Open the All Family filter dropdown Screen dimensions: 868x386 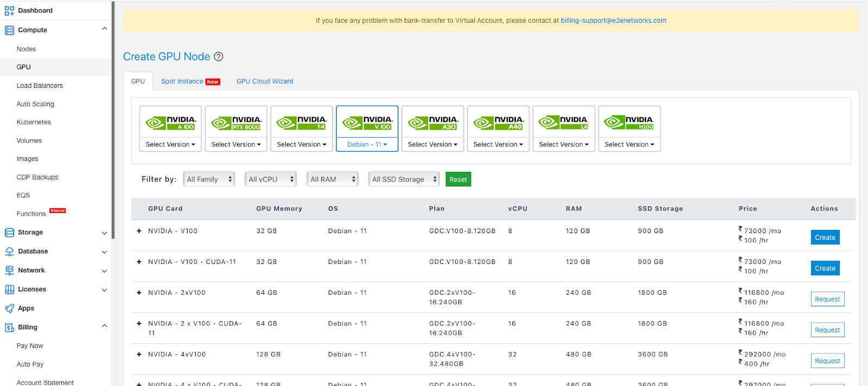(x=209, y=179)
